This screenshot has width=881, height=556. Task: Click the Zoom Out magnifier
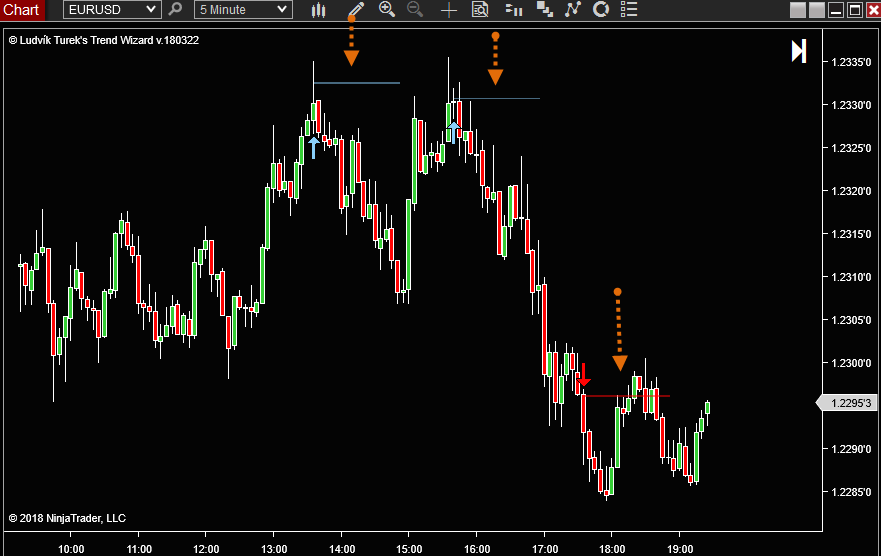click(415, 10)
